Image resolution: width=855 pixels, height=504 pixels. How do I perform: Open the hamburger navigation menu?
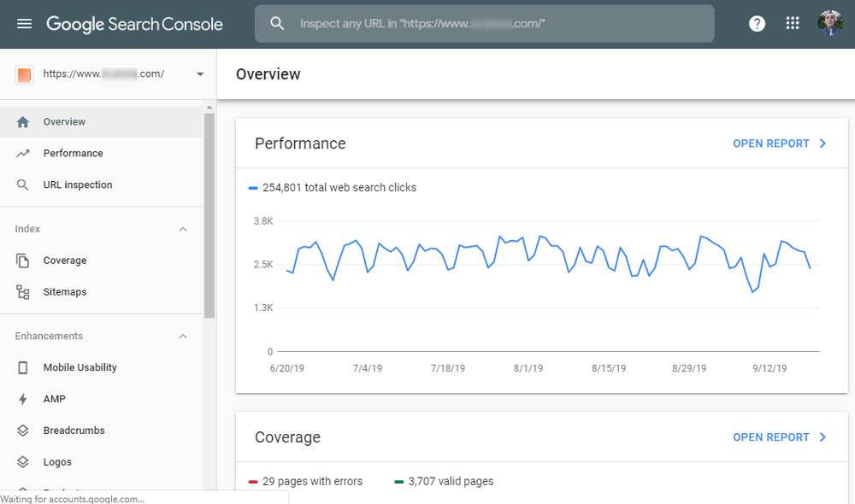24,23
